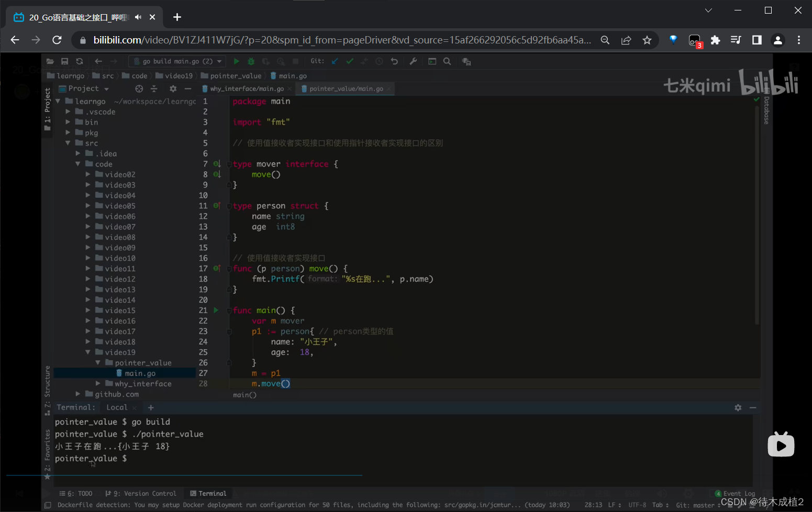Open Project panel gear options
This screenshot has width=812, height=512.
tap(173, 88)
